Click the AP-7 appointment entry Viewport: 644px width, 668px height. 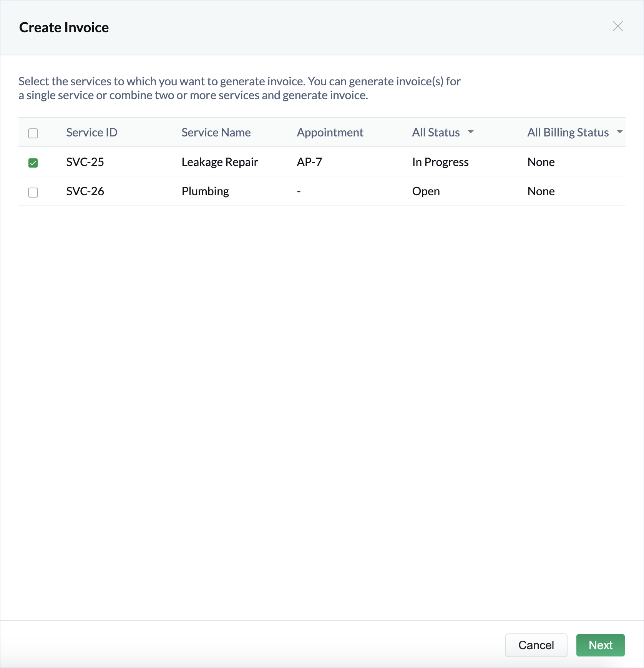pos(309,162)
